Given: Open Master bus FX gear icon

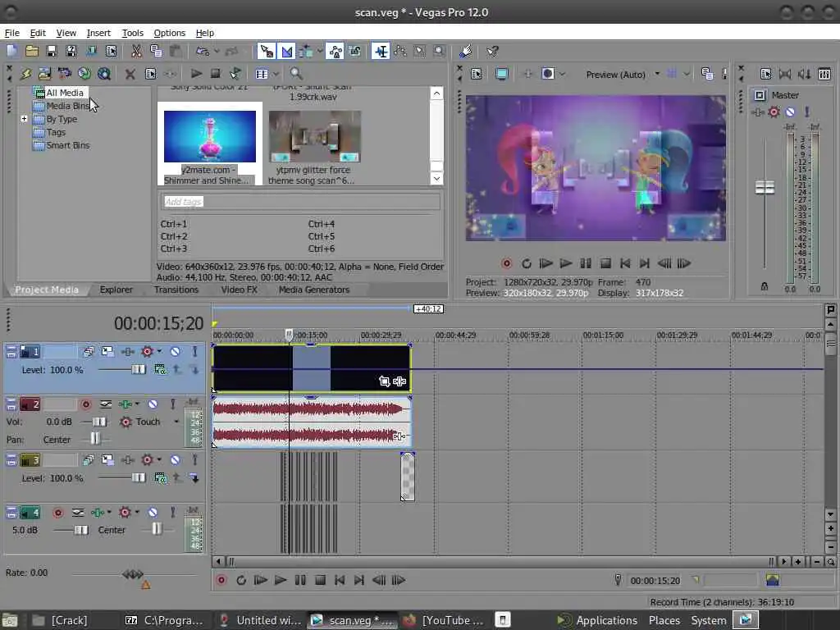Looking at the screenshot, I should tap(774, 112).
